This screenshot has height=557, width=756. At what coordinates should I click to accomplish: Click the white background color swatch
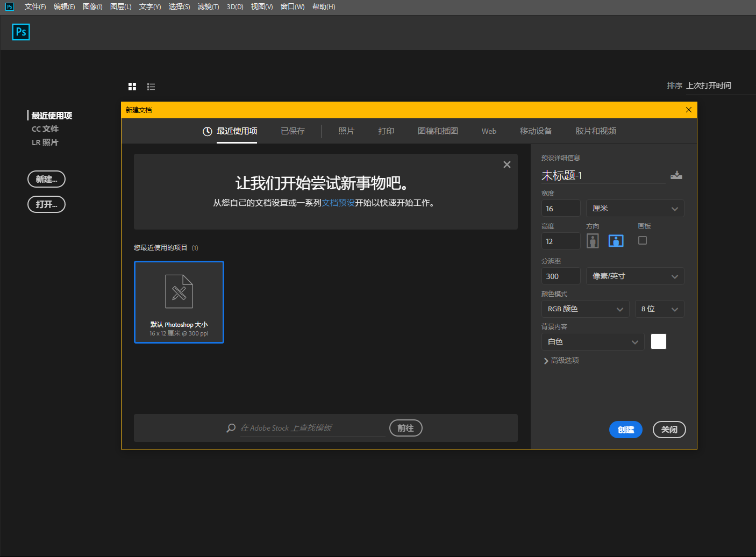click(x=659, y=341)
